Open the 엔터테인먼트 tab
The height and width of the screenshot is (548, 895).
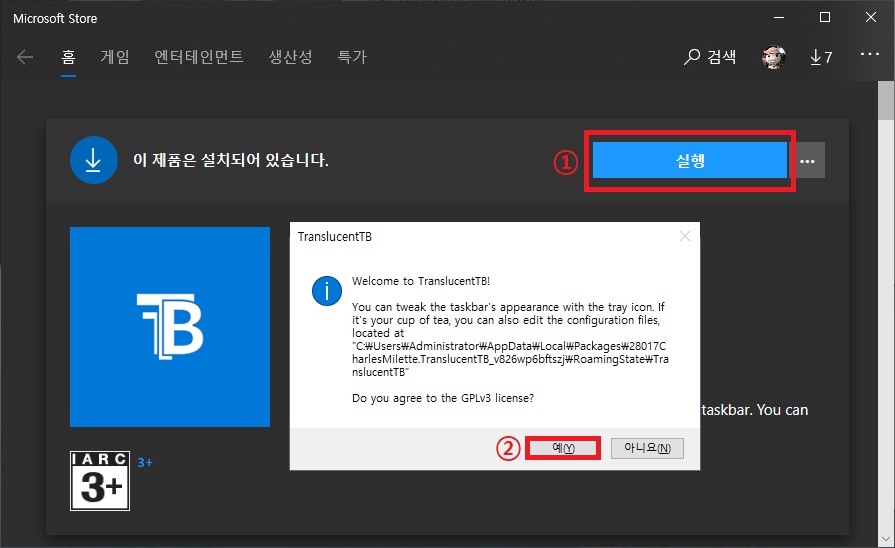[199, 57]
